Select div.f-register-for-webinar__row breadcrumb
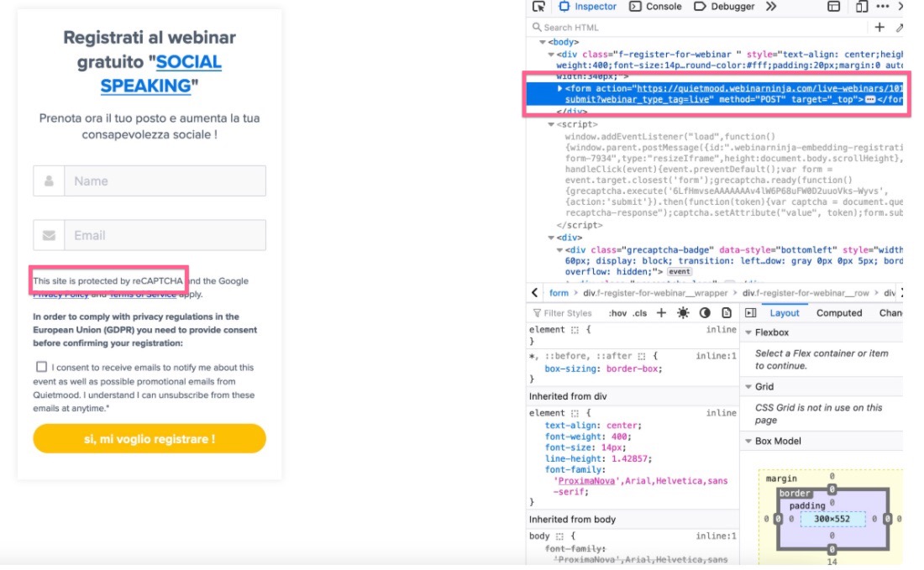924x570 pixels. pyautogui.click(x=806, y=293)
